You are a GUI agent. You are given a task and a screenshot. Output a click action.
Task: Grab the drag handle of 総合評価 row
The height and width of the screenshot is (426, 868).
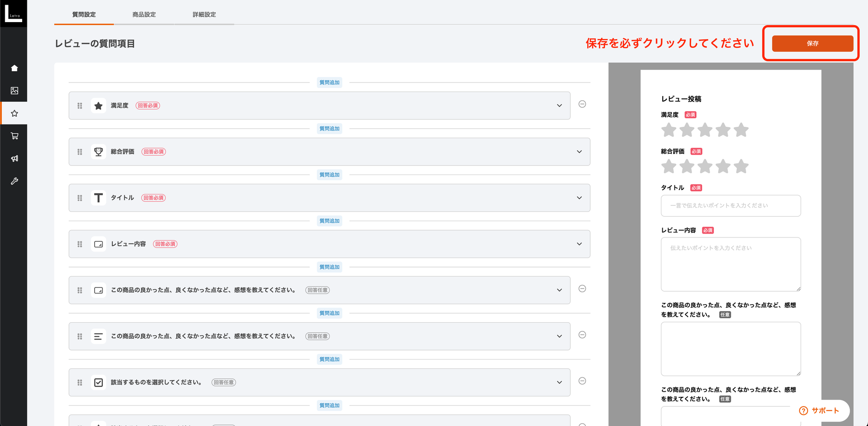click(80, 152)
